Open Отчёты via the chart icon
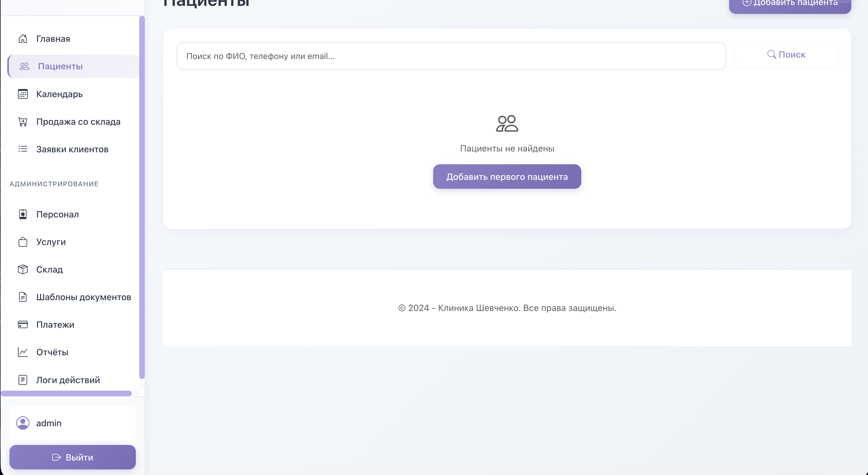The width and height of the screenshot is (868, 475). [x=23, y=352]
